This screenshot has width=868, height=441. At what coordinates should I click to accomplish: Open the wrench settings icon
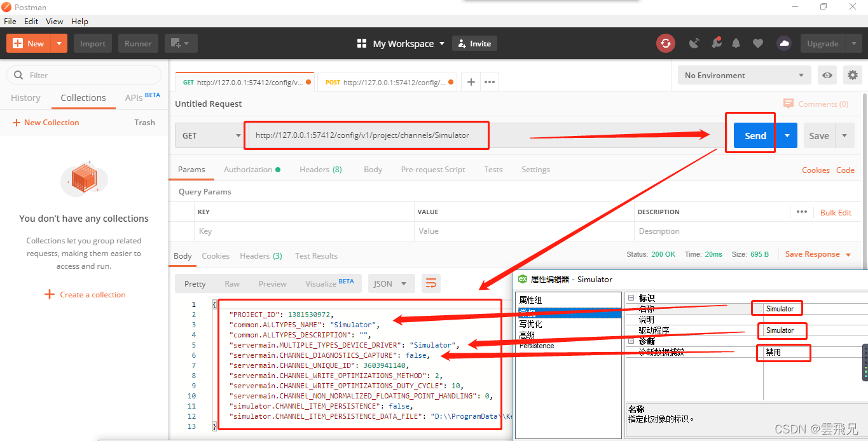tap(716, 43)
